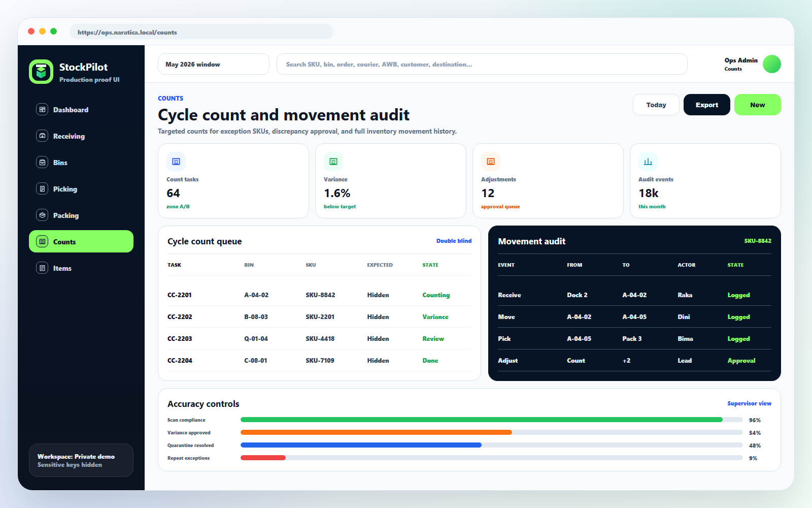The width and height of the screenshot is (812, 508).
Task: Click the Review state for CC-2203
Action: [433, 339]
